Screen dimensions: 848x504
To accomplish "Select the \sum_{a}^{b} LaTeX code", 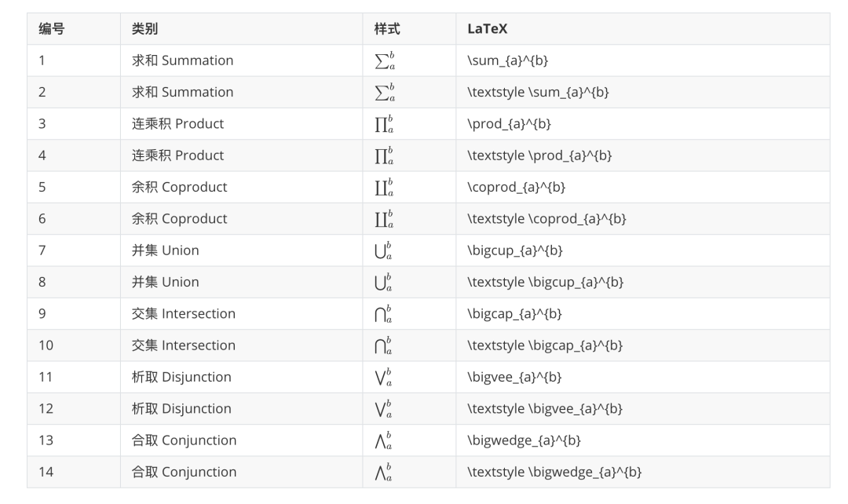I will [507, 60].
